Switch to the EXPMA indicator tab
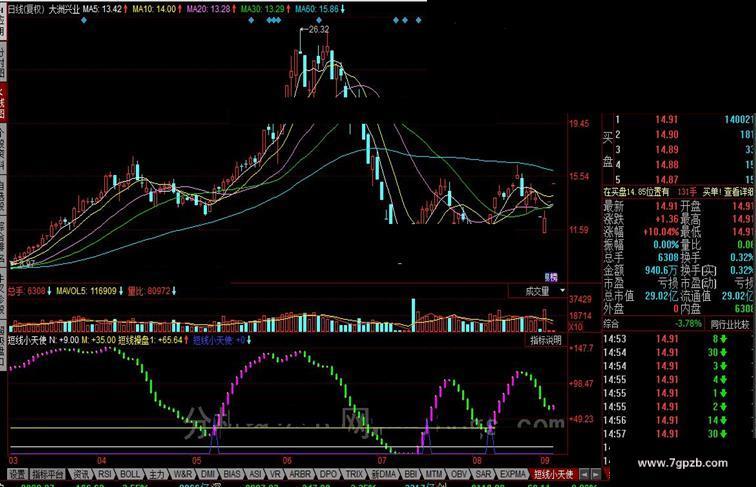The height and width of the screenshot is (487, 756). (513, 474)
